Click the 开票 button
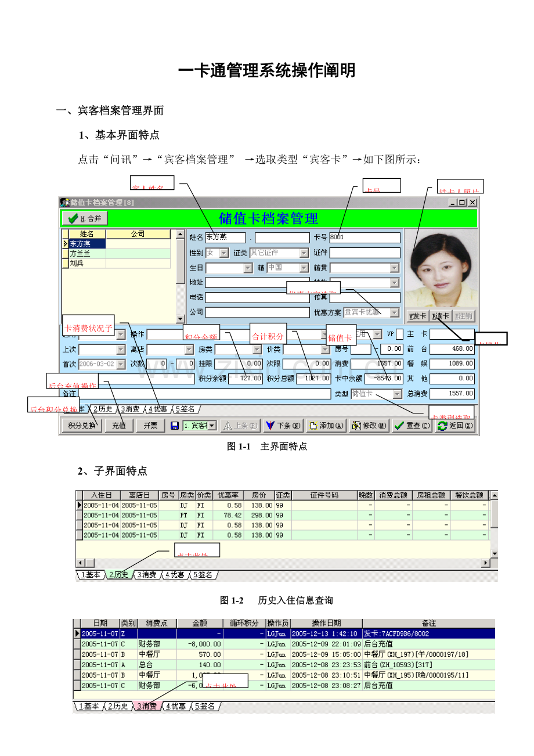The height and width of the screenshot is (756, 534). (x=150, y=426)
